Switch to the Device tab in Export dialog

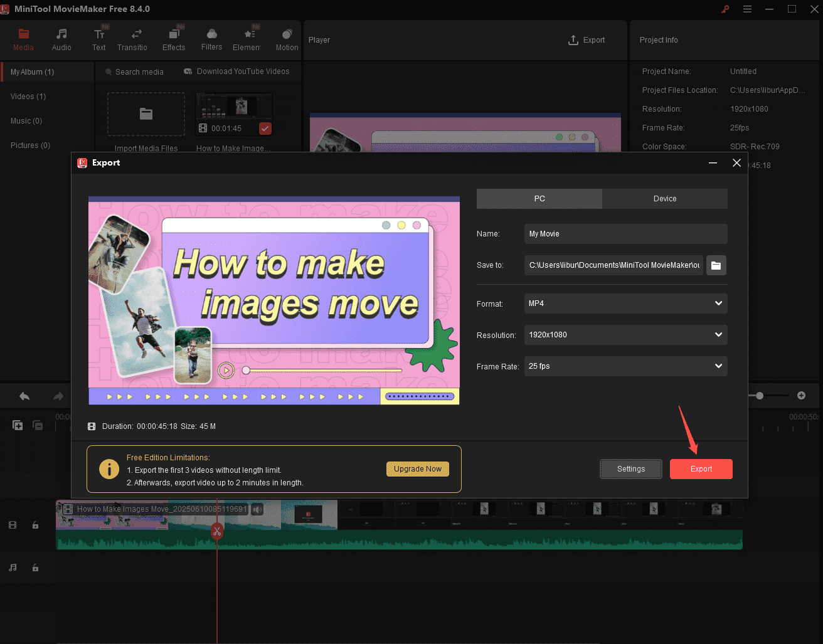[664, 198]
